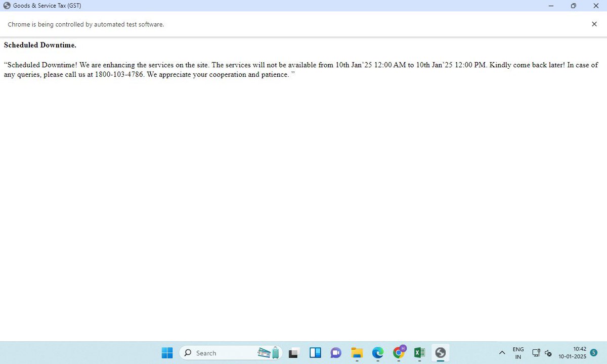Open Microsoft Excel from the taskbar
Viewport: 607px width, 364px height.
pos(419,352)
